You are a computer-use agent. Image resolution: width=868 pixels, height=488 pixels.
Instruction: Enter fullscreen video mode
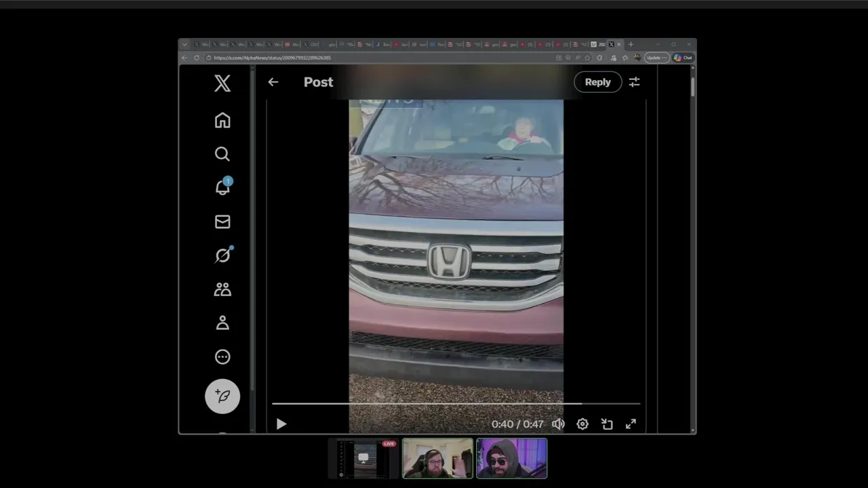tap(631, 424)
